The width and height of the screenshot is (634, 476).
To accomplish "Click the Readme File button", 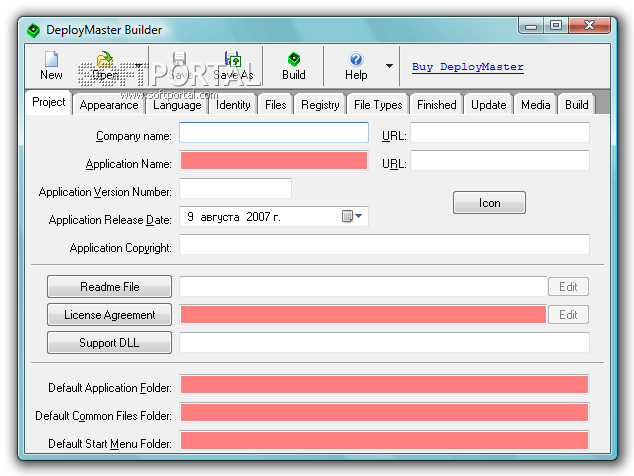I will (x=109, y=287).
